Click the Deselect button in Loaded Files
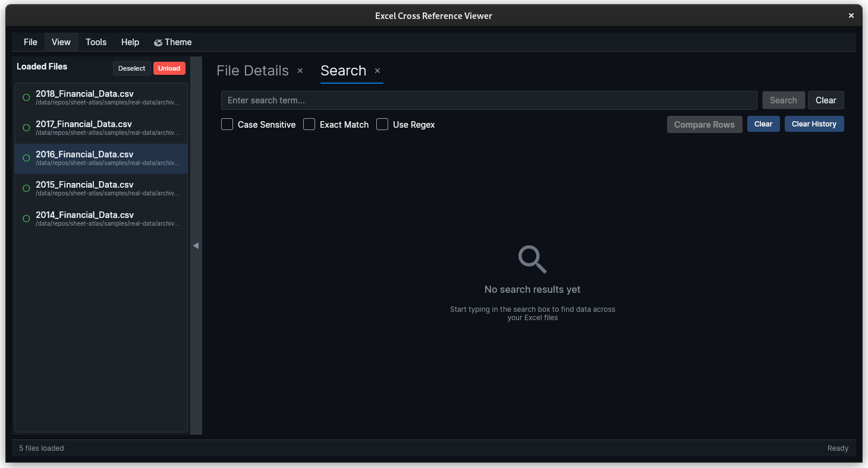 (131, 68)
